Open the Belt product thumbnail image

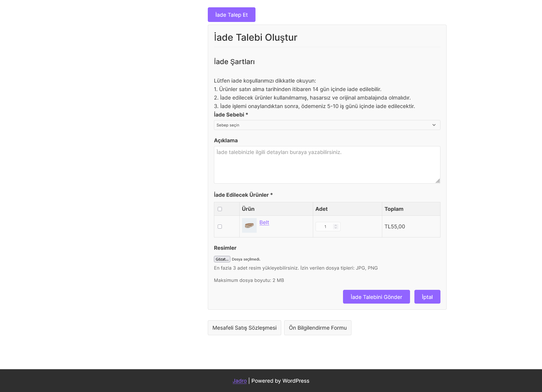coord(249,225)
